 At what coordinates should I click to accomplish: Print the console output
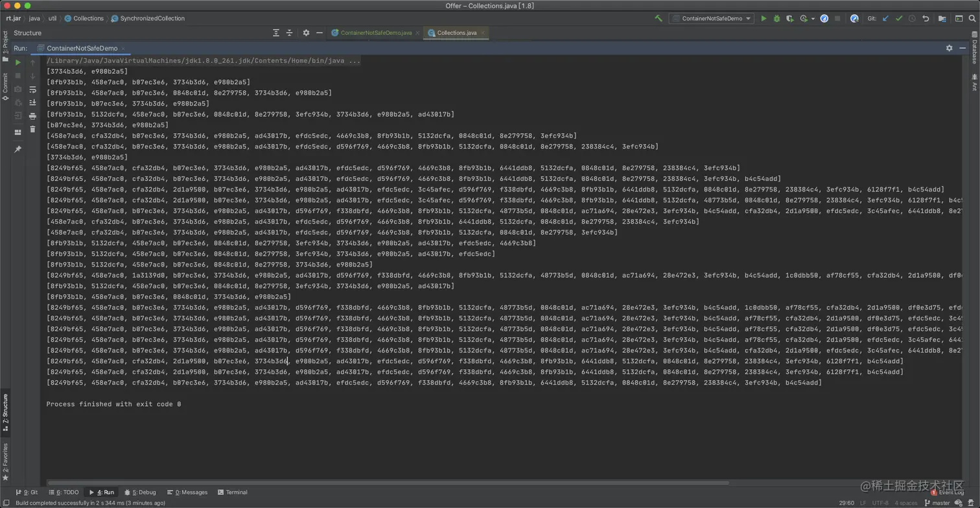pyautogui.click(x=32, y=116)
